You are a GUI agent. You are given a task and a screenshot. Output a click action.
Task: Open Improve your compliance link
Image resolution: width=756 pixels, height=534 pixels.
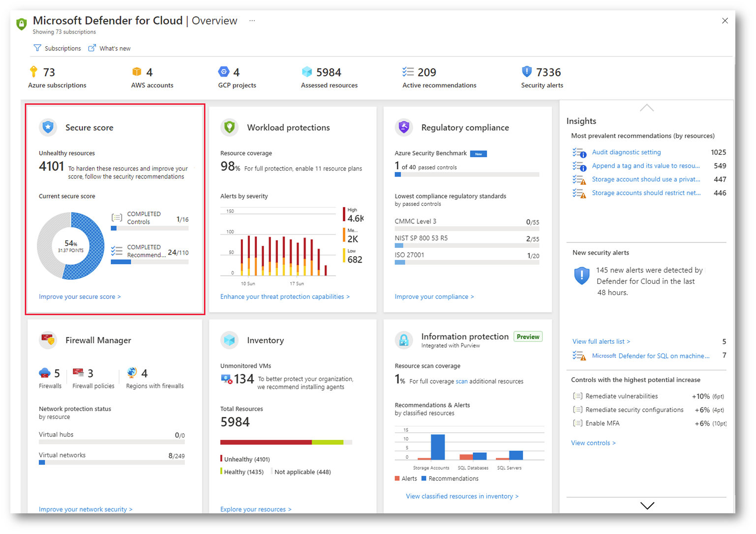pyautogui.click(x=434, y=297)
